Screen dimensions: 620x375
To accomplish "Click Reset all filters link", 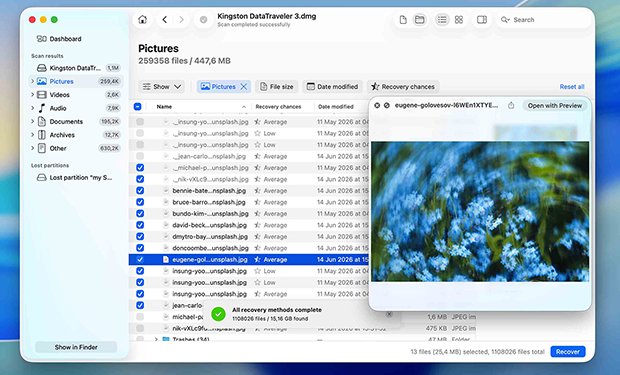I will 572,87.
